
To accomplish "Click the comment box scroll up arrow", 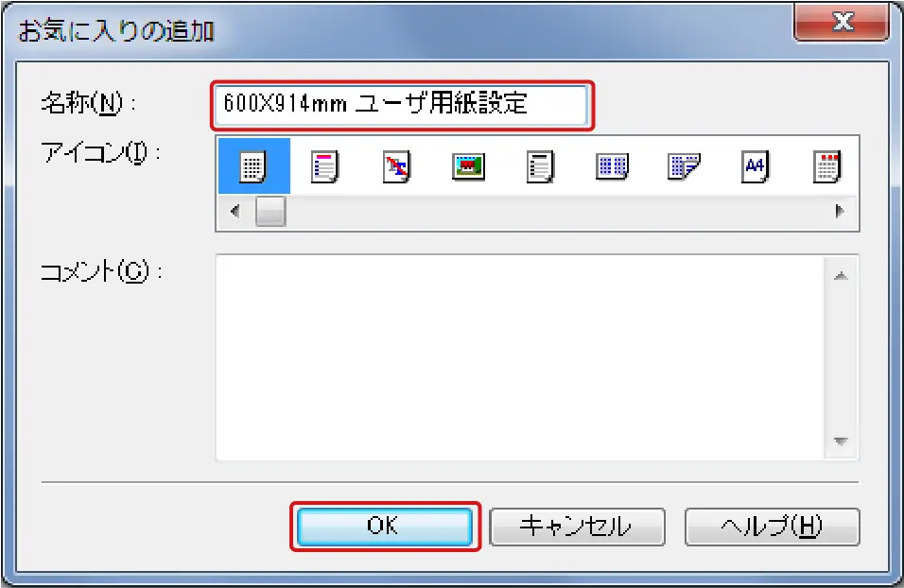I will tap(842, 277).
